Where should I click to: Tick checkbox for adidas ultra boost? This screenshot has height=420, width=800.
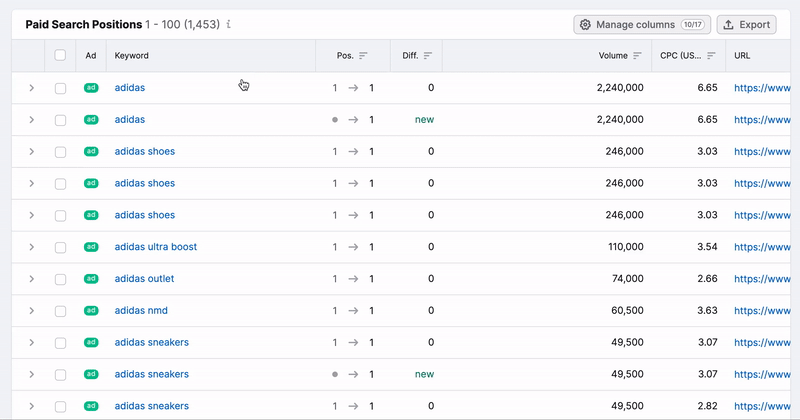60,248
